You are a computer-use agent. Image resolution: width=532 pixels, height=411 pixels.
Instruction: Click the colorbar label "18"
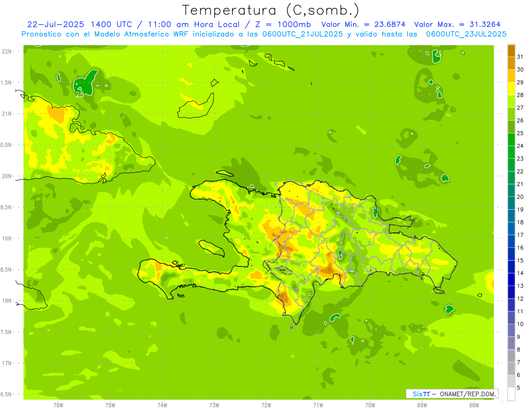(x=520, y=222)
